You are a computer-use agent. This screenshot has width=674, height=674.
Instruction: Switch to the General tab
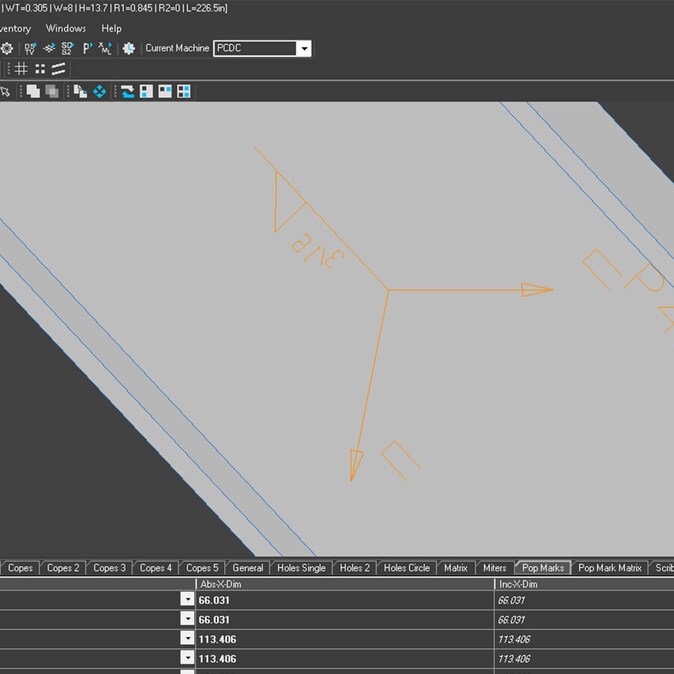(248, 568)
